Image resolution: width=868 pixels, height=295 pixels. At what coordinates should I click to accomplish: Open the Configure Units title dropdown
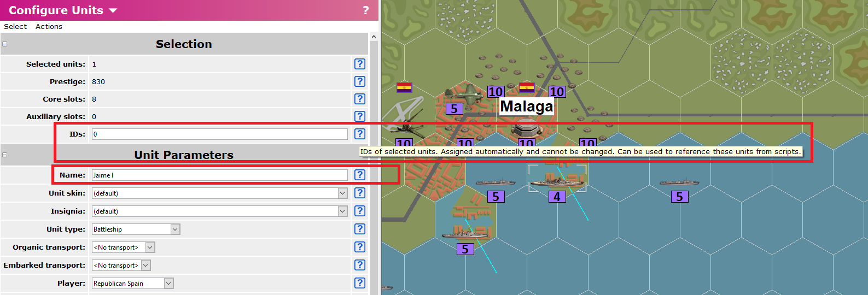pyautogui.click(x=113, y=10)
